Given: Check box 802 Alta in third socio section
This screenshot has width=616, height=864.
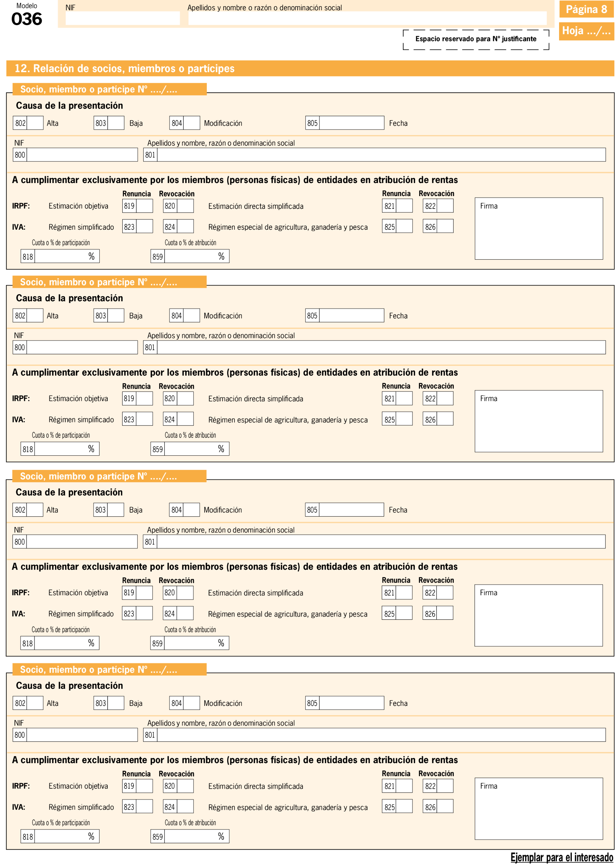Looking at the screenshot, I should pyautogui.click(x=35, y=510).
